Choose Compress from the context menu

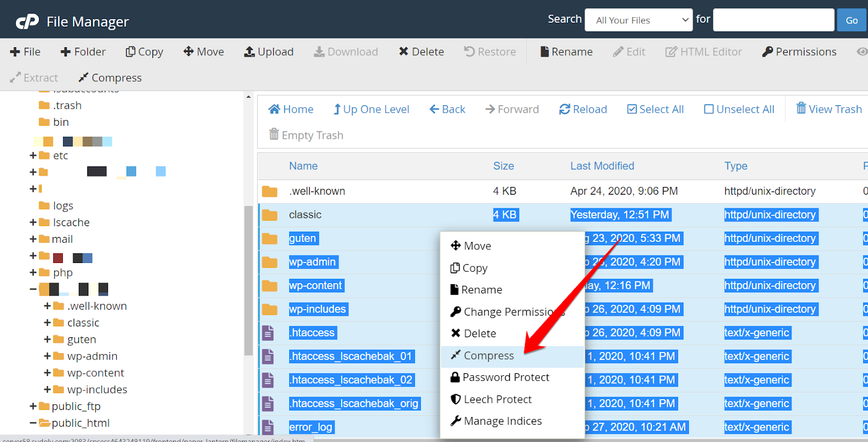[x=488, y=356]
